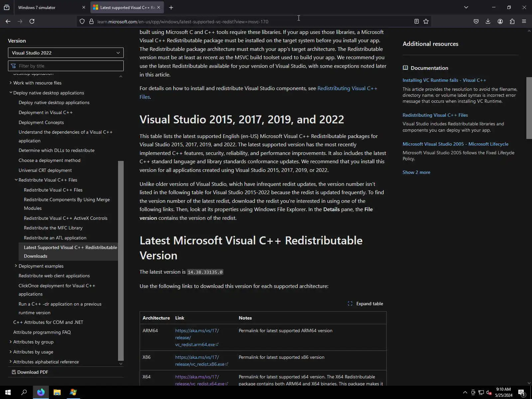This screenshot has width=532, height=399.
Task: Click the Download PDF button
Action: [x=30, y=372]
